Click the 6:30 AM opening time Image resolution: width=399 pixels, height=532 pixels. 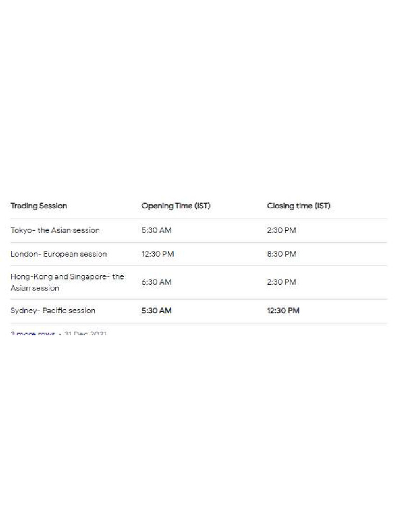tap(156, 282)
